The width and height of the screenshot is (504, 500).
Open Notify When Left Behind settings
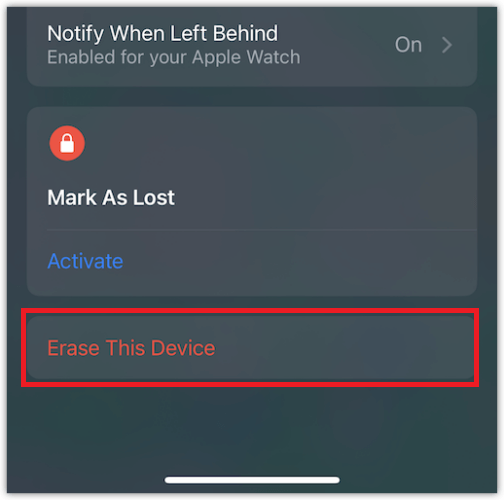tap(252, 45)
